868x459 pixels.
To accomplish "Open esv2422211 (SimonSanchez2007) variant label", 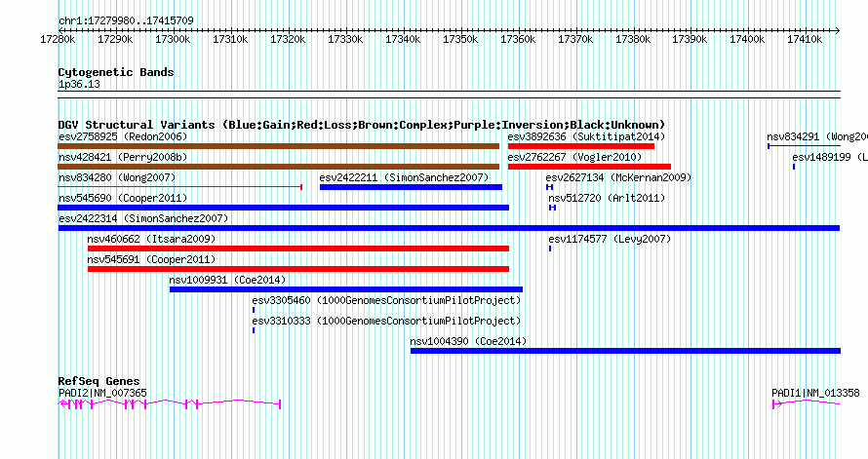I will [x=404, y=177].
